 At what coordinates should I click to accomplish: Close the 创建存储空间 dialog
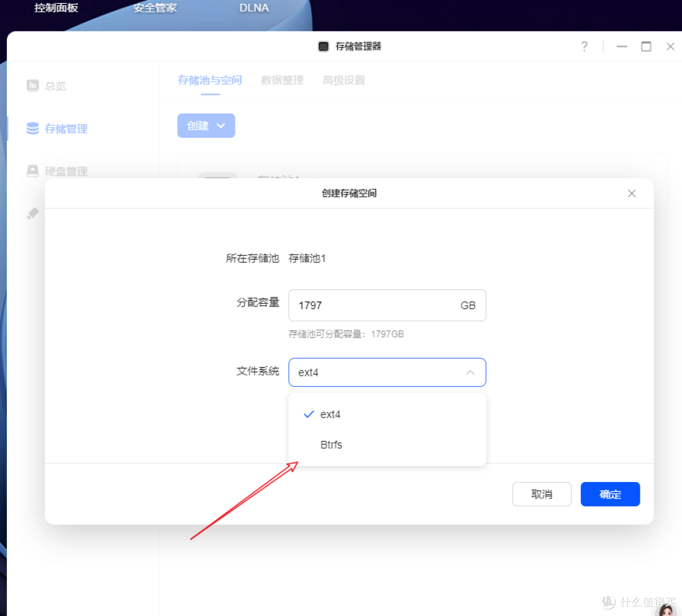[x=631, y=193]
